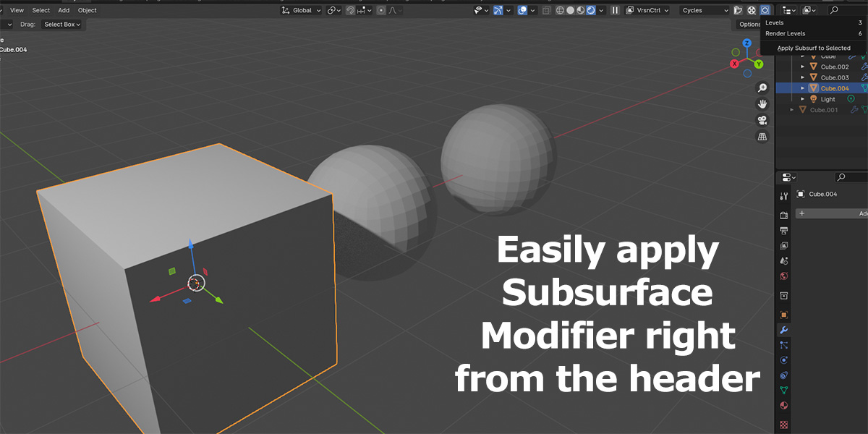Open the Material properties tab
This screenshot has height=434, width=868.
point(784,405)
